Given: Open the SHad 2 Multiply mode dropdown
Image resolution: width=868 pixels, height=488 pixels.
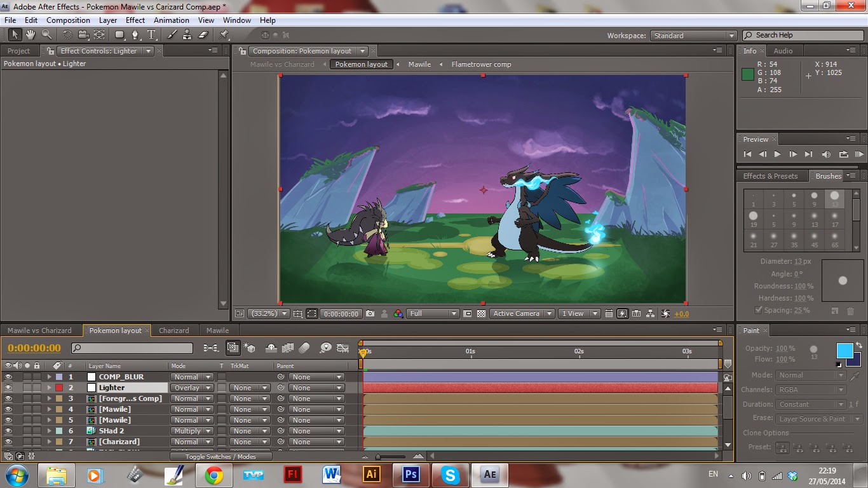Looking at the screenshot, I should [x=191, y=431].
